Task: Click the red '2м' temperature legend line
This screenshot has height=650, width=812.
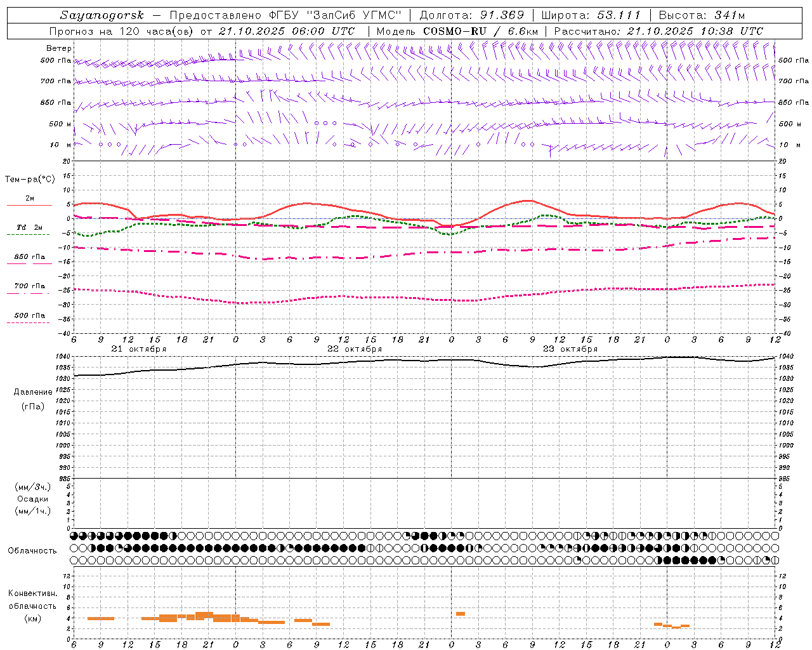Action: coord(29,205)
